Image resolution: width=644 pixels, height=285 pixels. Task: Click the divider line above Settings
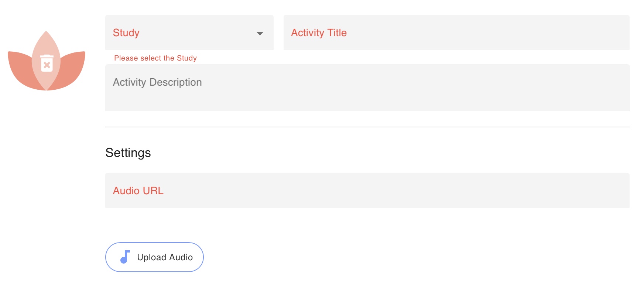pyautogui.click(x=367, y=127)
